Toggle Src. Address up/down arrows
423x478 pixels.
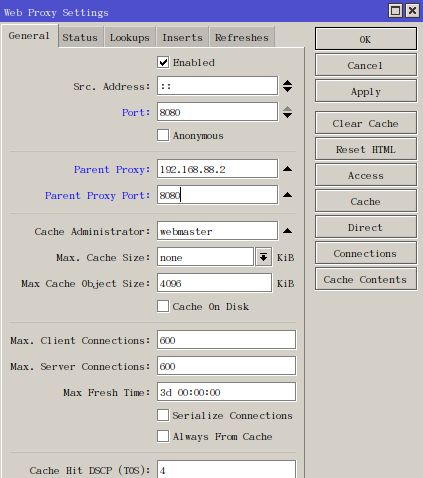point(287,86)
